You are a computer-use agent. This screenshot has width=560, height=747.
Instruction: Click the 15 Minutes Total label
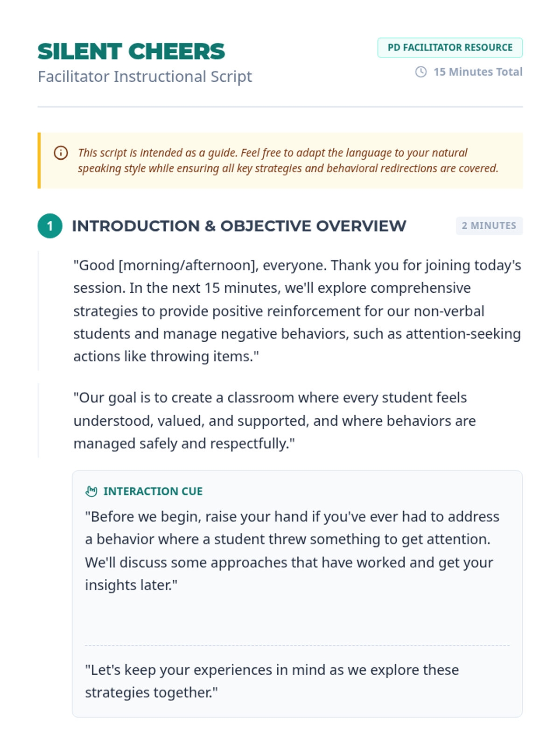478,72
